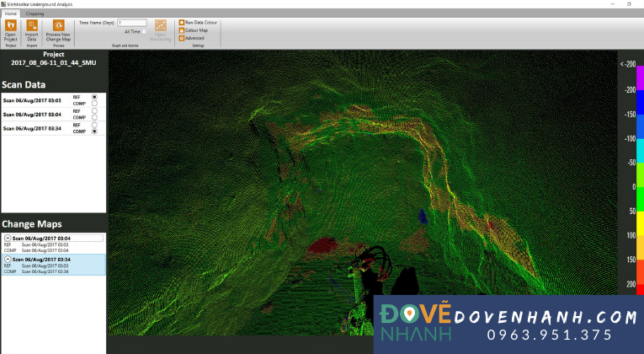Click the Open Monitoring icon
Image resolution: width=644 pixels, height=354 pixels.
tap(161, 25)
